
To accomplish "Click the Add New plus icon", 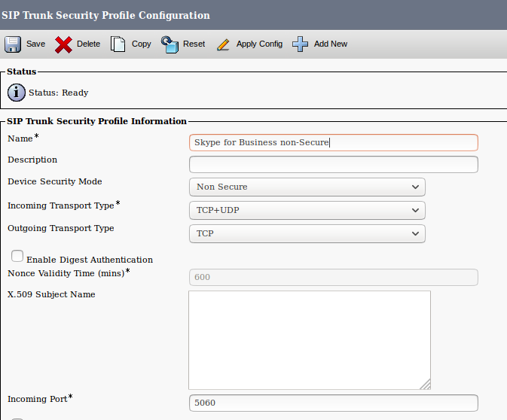I will (300, 44).
